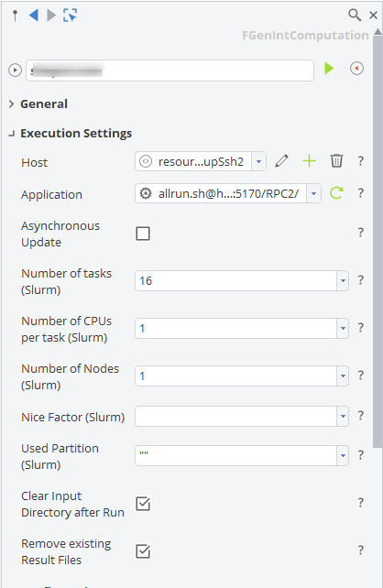Edit Host using the pencil icon
The image size is (383, 588).
(281, 161)
